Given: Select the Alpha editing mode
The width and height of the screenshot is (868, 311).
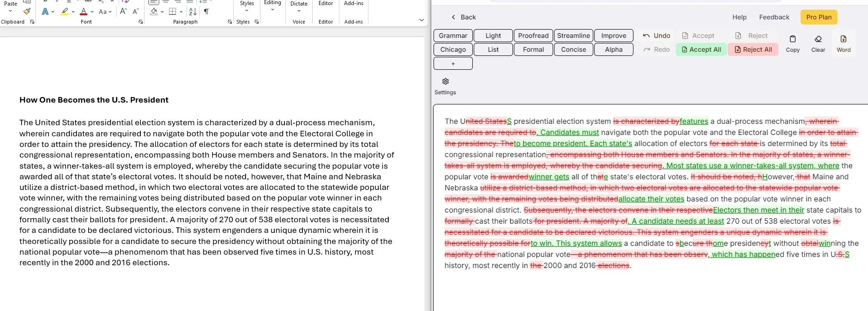Looking at the screenshot, I should click(x=614, y=49).
